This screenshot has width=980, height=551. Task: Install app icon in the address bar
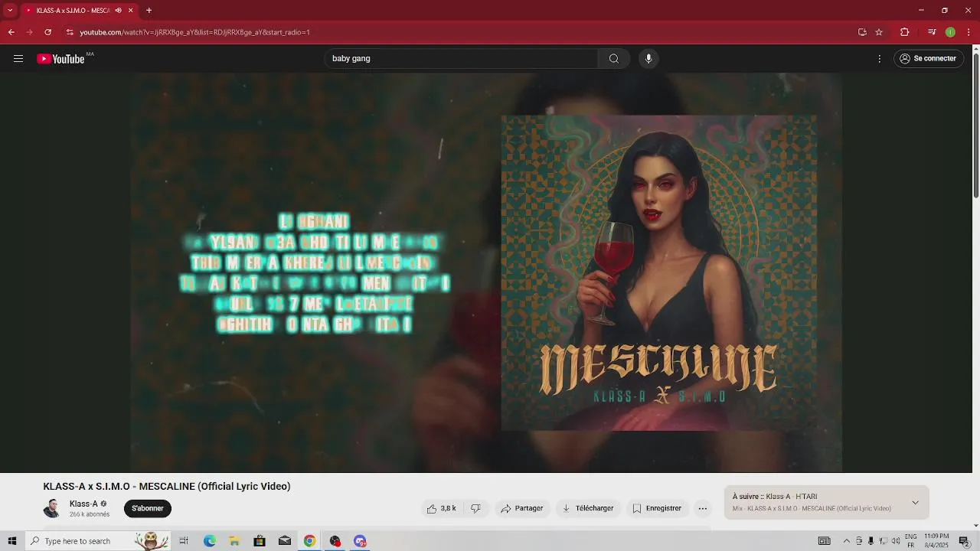(x=862, y=32)
